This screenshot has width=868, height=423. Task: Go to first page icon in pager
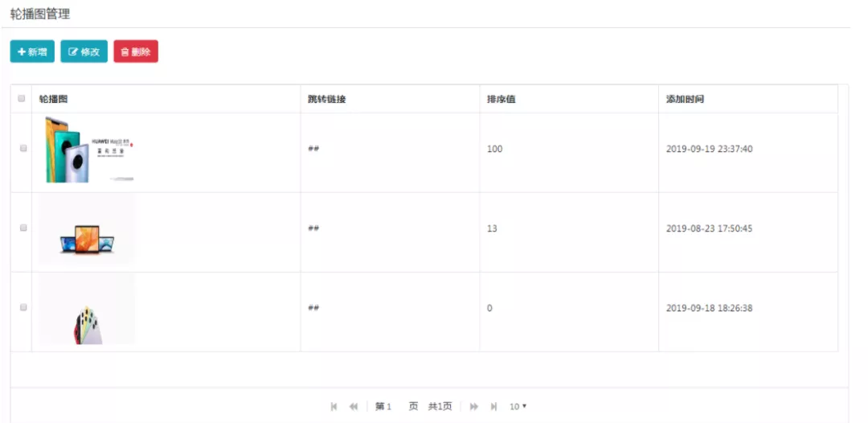pos(334,406)
